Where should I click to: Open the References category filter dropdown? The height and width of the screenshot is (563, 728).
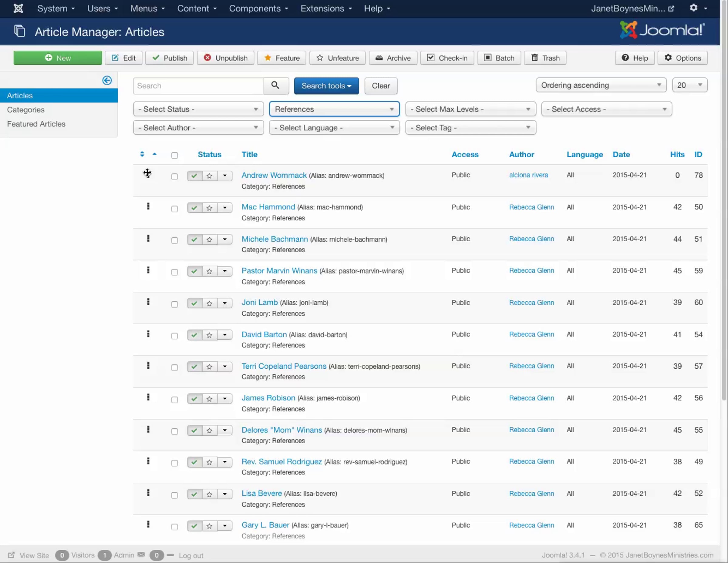coord(334,109)
